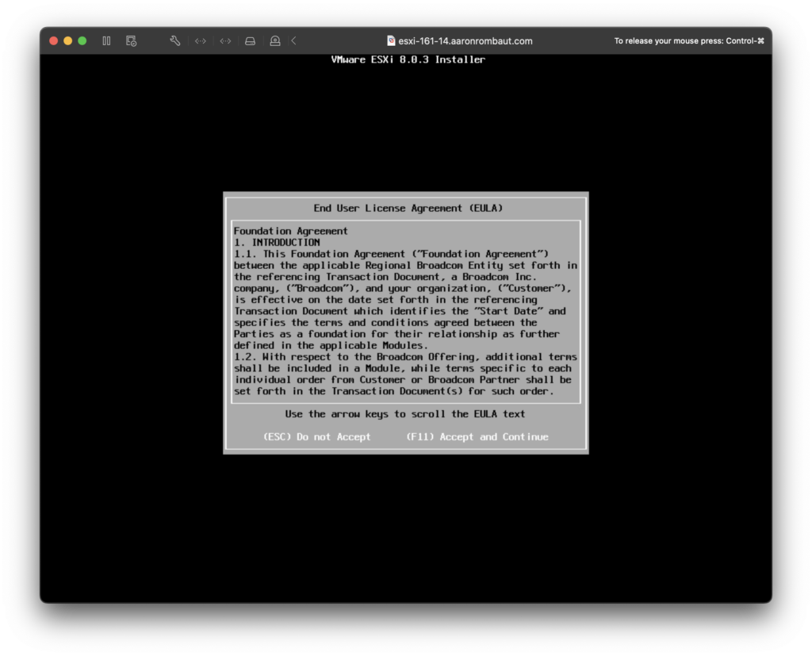Choose (ESC) Do not Accept
The image size is (812, 656).
pyautogui.click(x=316, y=437)
